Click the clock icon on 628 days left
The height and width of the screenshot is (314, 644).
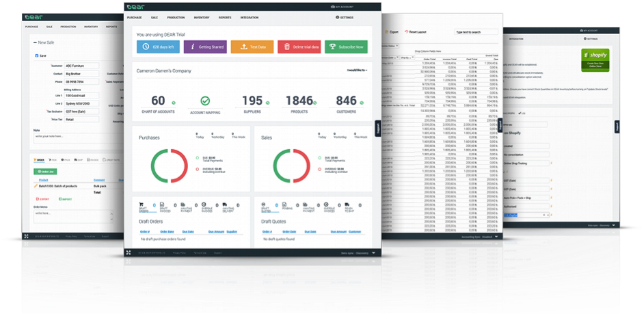147,47
